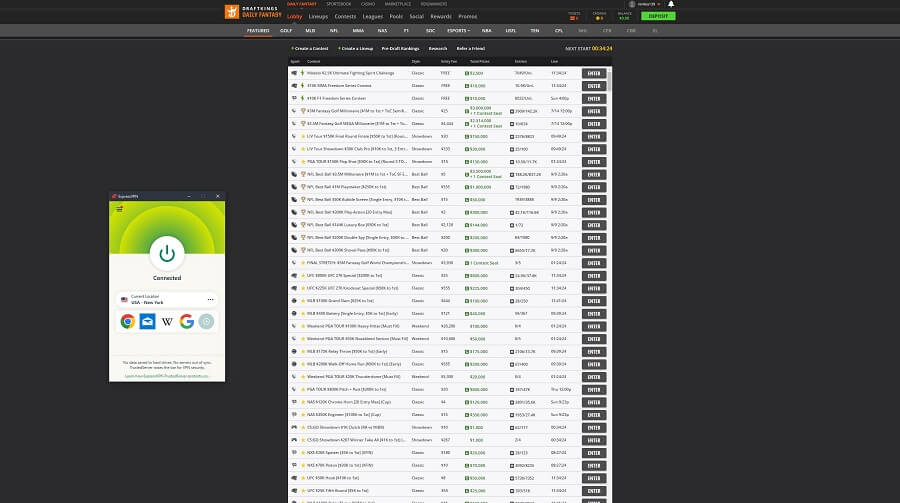Sort contests by Live column header
Screen dimensions: 900x503
pyautogui.click(x=554, y=61)
